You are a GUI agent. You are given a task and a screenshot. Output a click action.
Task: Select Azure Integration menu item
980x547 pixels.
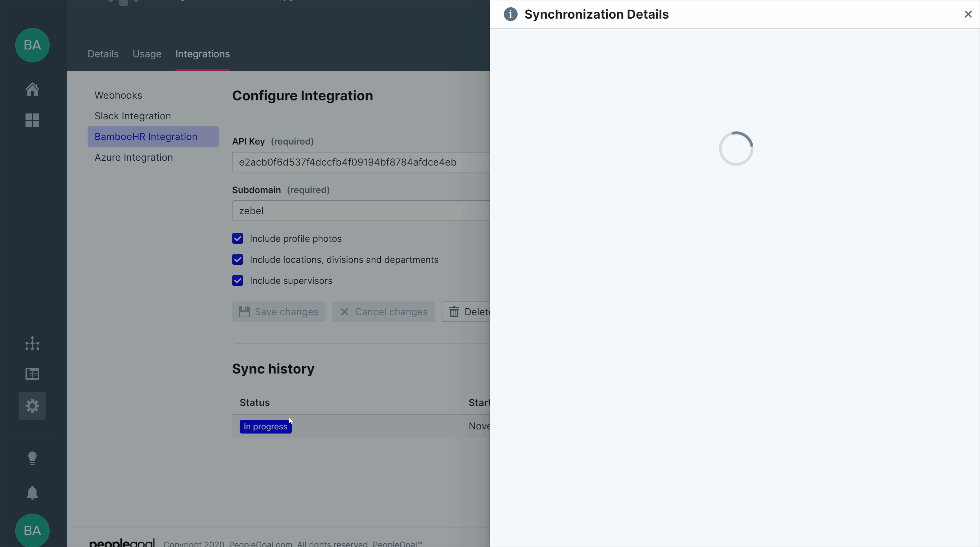[x=133, y=157]
